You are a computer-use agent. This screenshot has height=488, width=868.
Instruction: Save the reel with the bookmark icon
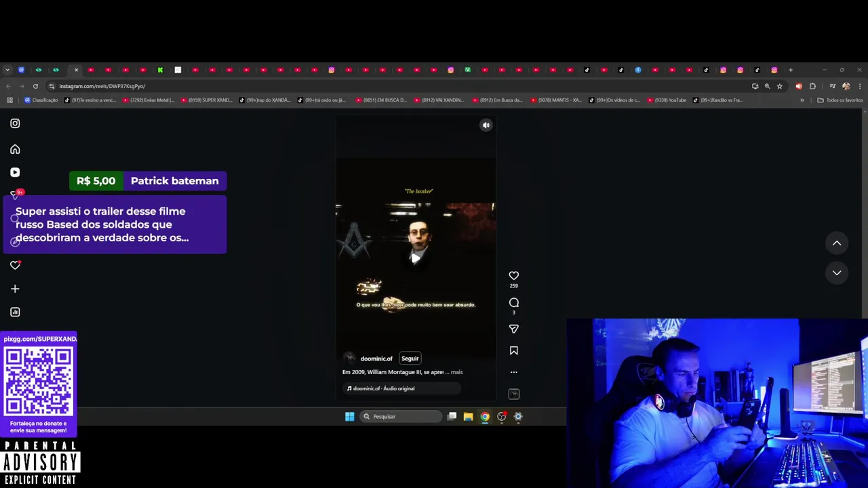point(513,350)
